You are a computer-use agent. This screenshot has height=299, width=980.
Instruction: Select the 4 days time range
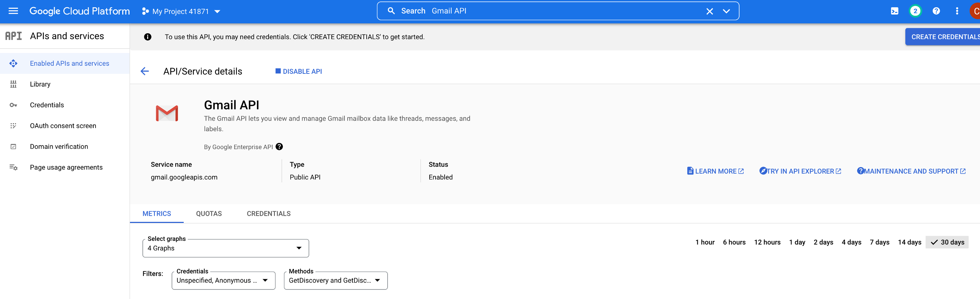click(x=852, y=242)
